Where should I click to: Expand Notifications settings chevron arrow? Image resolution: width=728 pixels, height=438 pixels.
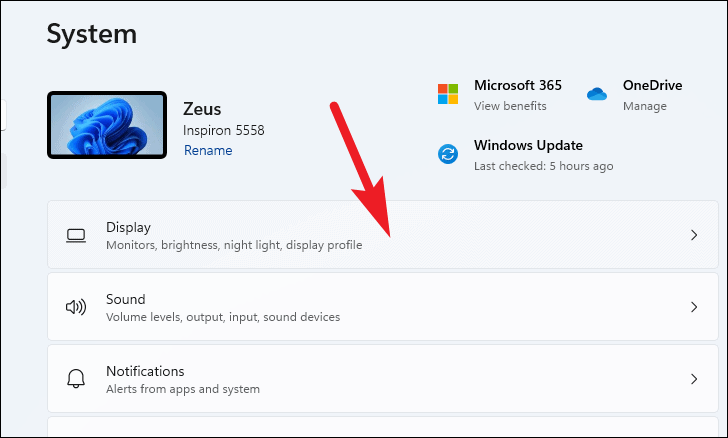(x=694, y=379)
